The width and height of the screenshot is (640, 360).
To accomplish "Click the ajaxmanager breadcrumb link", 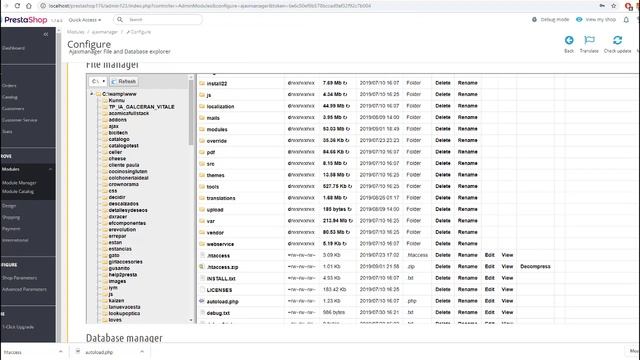I will 104,32.
